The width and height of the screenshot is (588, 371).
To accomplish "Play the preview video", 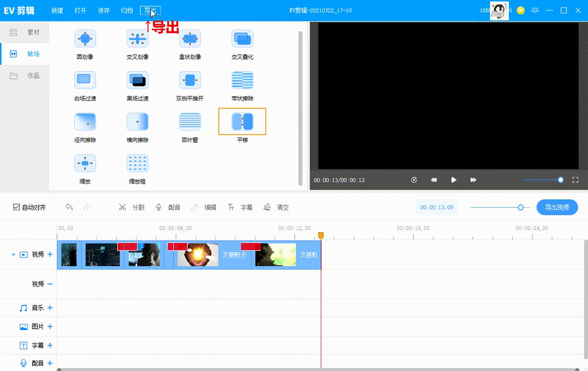I will point(453,180).
